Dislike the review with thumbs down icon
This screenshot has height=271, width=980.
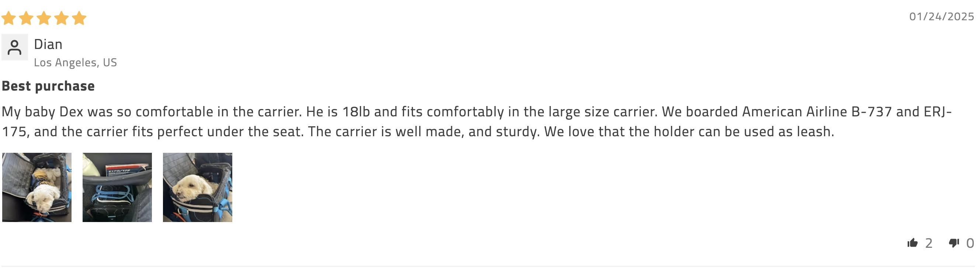click(954, 243)
